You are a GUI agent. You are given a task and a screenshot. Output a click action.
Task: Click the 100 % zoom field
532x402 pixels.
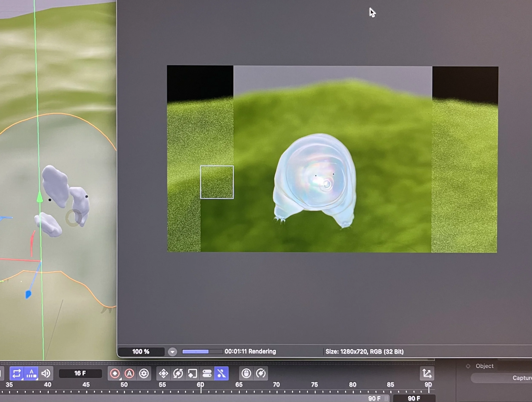(x=141, y=352)
